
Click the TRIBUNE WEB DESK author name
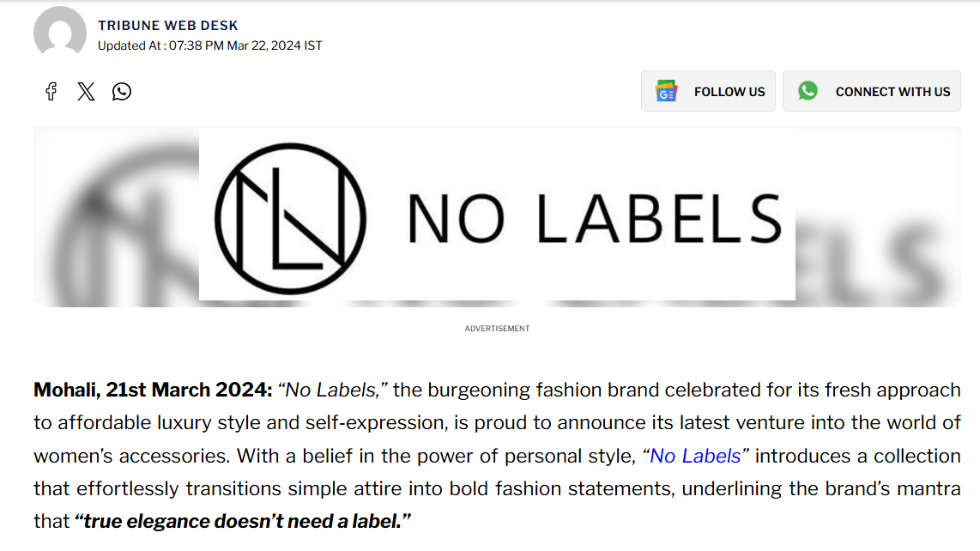click(167, 25)
